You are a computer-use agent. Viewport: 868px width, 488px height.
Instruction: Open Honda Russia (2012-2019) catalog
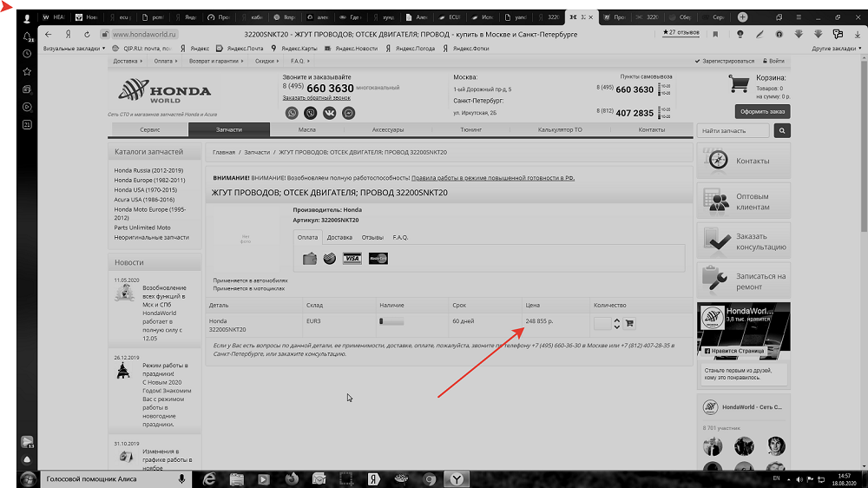pyautogui.click(x=148, y=170)
